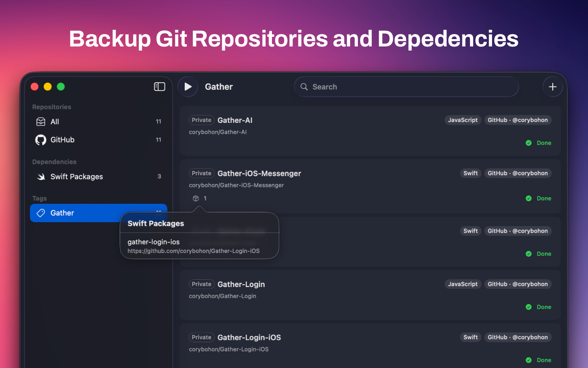Click GitHub @corybohon tag on Gather-AI
588x368 pixels.
tap(518, 120)
